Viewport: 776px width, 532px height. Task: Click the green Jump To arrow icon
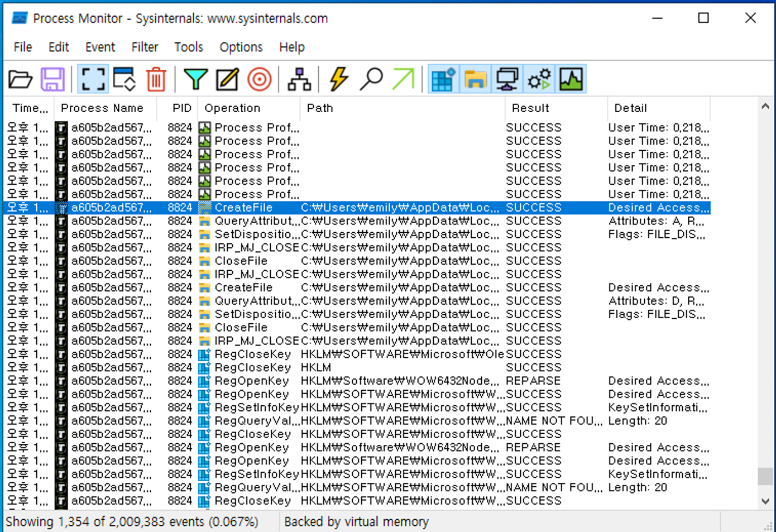click(x=403, y=79)
